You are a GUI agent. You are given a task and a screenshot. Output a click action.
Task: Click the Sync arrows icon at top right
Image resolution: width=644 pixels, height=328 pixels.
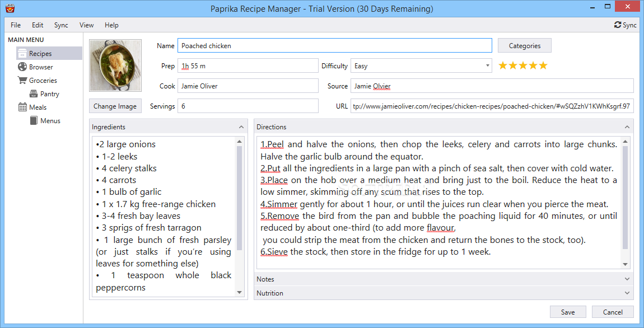point(617,25)
